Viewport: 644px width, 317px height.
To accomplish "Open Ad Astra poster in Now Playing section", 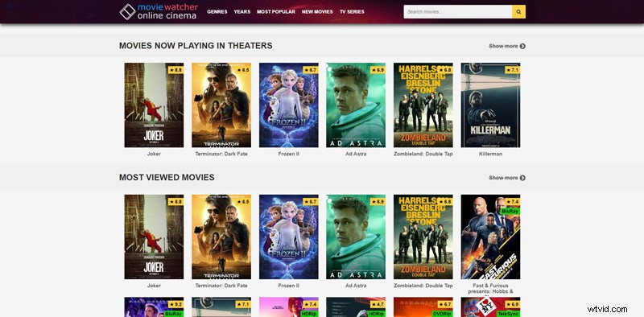I will (356, 105).
